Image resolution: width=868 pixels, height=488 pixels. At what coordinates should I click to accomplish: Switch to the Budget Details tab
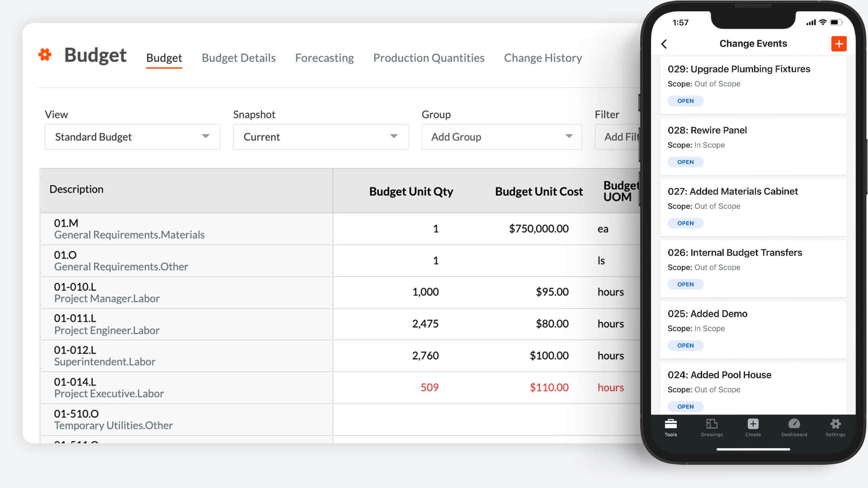pyautogui.click(x=238, y=58)
